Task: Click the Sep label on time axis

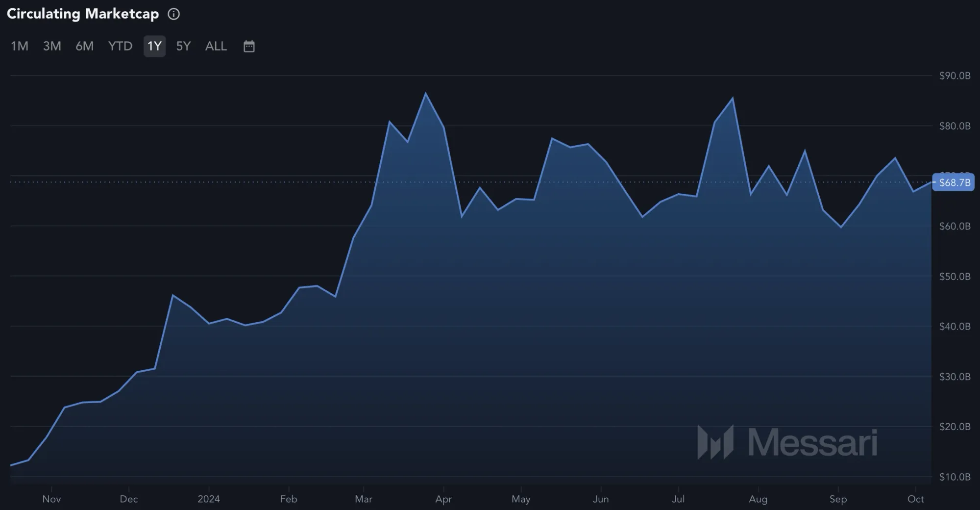Action: click(838, 499)
